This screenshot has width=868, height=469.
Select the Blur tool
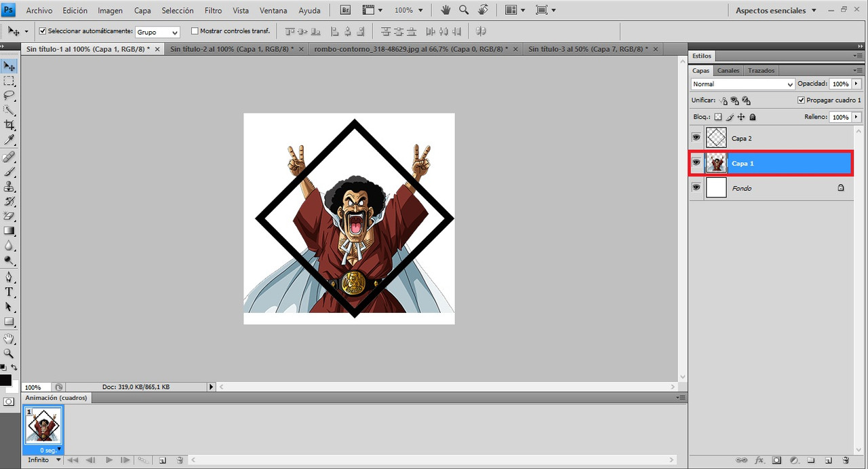[9, 246]
